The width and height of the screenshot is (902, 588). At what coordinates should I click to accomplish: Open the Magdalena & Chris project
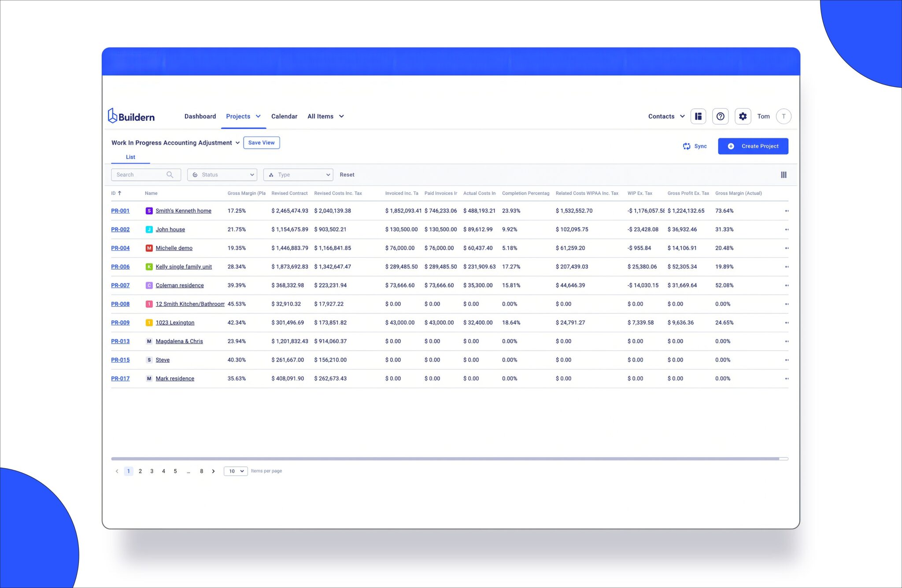(x=179, y=341)
